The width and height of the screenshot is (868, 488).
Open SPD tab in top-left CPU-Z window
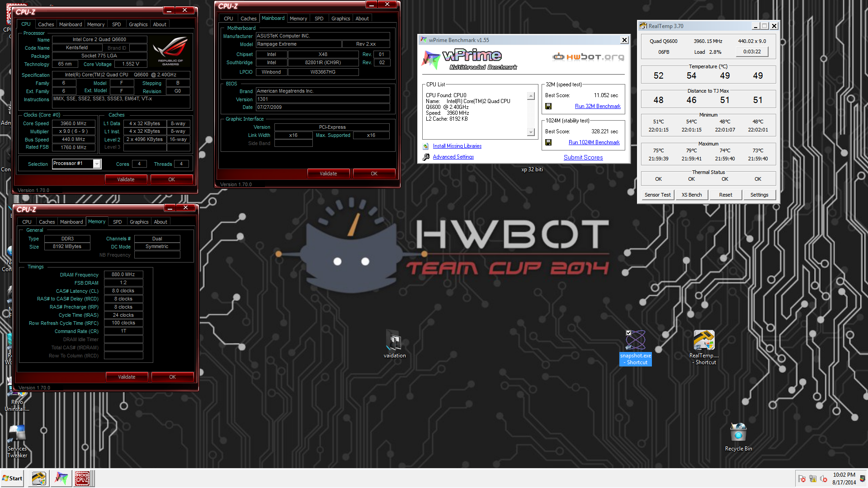pyautogui.click(x=117, y=24)
